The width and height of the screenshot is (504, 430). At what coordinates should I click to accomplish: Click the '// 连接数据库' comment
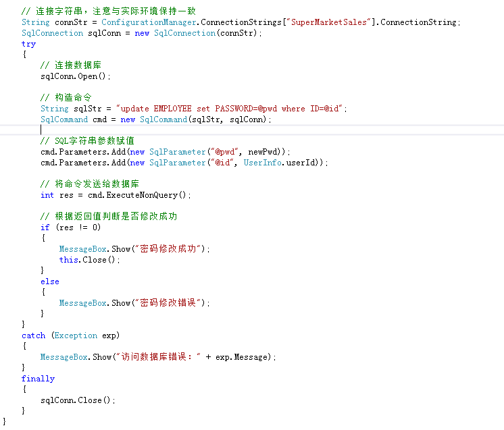(71, 65)
